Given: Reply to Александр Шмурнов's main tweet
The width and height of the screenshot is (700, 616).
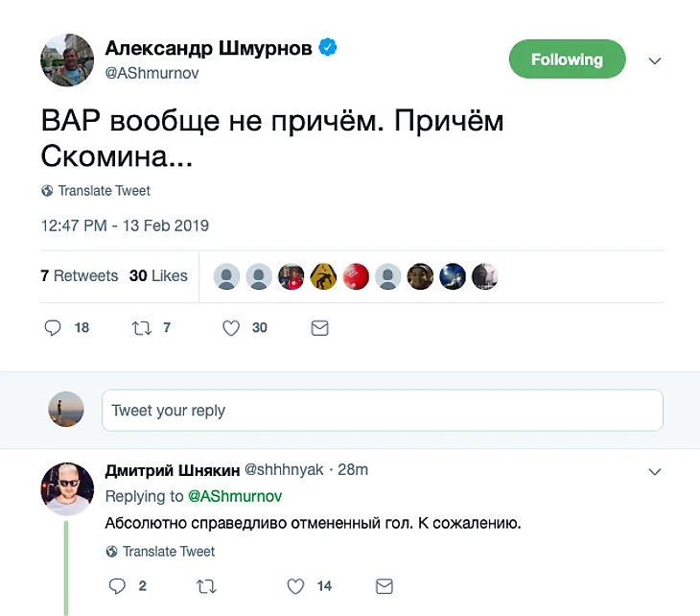Looking at the screenshot, I should pos(54,328).
